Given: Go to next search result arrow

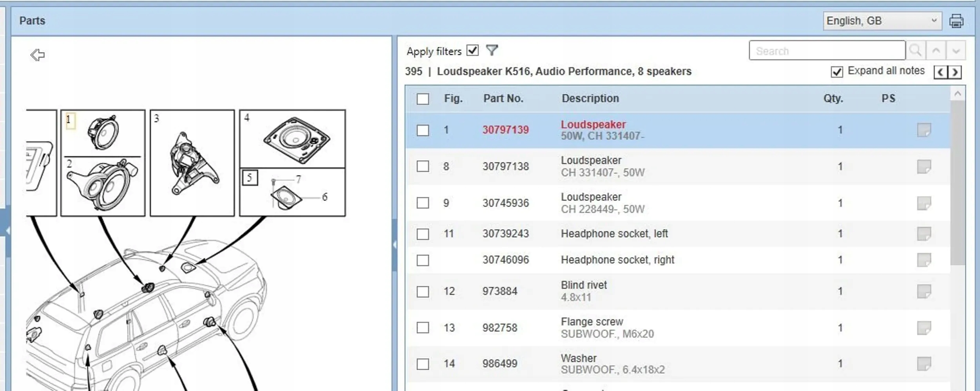Looking at the screenshot, I should 956,51.
